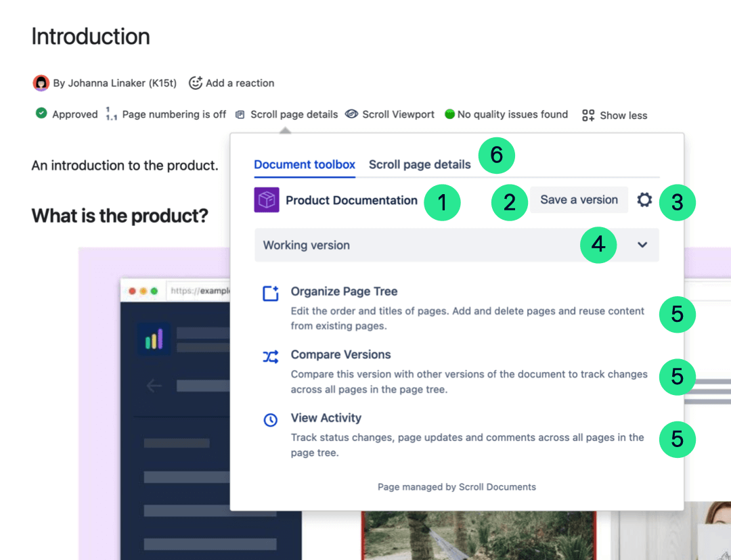
Task: Switch to the Scroll page details tab
Action: (420, 164)
